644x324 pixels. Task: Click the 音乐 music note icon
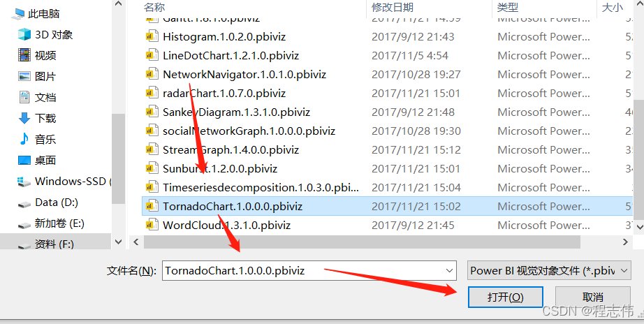coord(24,139)
